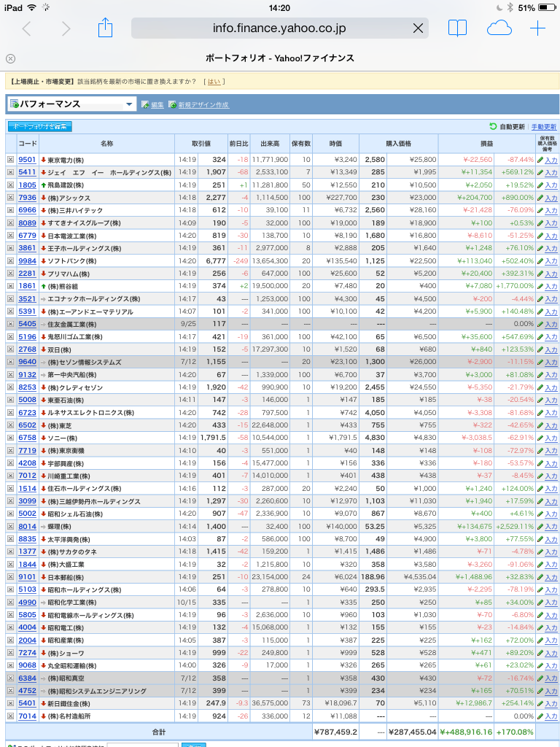Open the パフォーマンス view dropdown
Screen dimensions: 560x747
point(72,104)
